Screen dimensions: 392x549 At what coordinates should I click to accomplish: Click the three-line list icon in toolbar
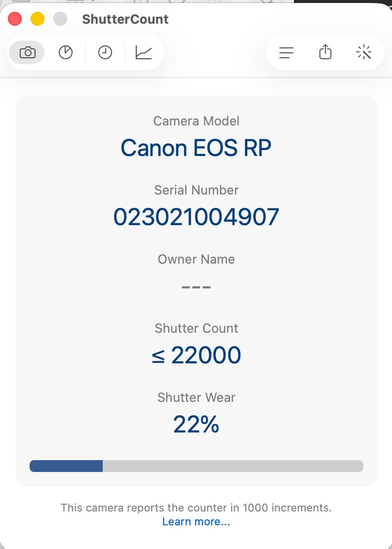(x=286, y=52)
